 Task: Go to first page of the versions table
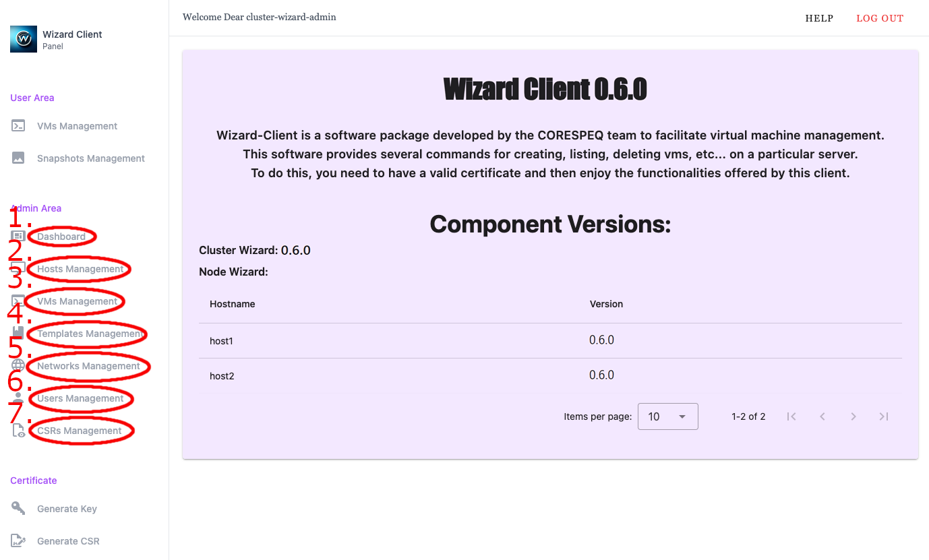click(791, 416)
